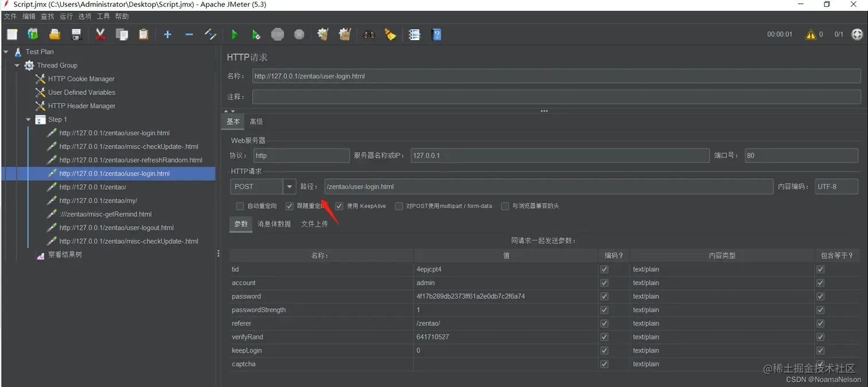Click the 注释 comment field
The width and height of the screenshot is (868, 387).
click(556, 97)
